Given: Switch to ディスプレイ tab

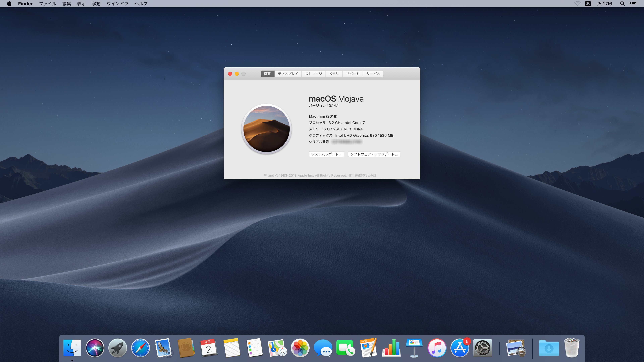Looking at the screenshot, I should (288, 74).
